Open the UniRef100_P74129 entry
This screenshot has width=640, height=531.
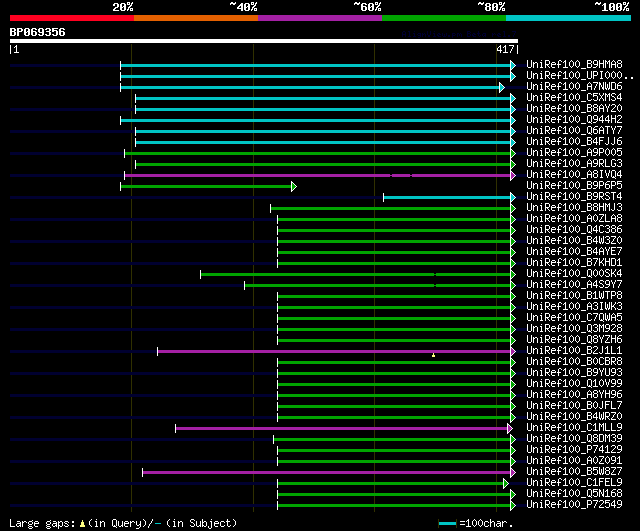(x=574, y=450)
